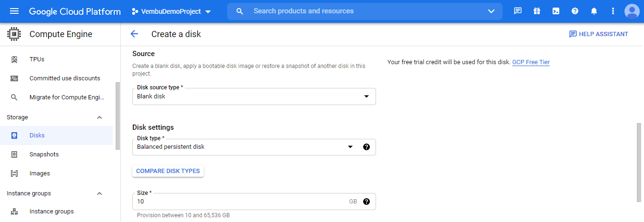
Task: Open the HELP ASSISTANT panel
Action: 599,34
